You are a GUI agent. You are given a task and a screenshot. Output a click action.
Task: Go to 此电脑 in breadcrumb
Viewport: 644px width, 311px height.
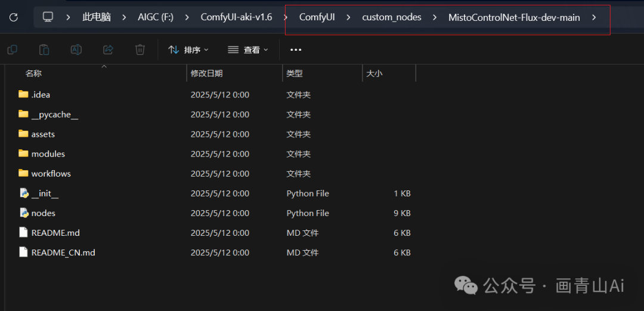pyautogui.click(x=97, y=17)
